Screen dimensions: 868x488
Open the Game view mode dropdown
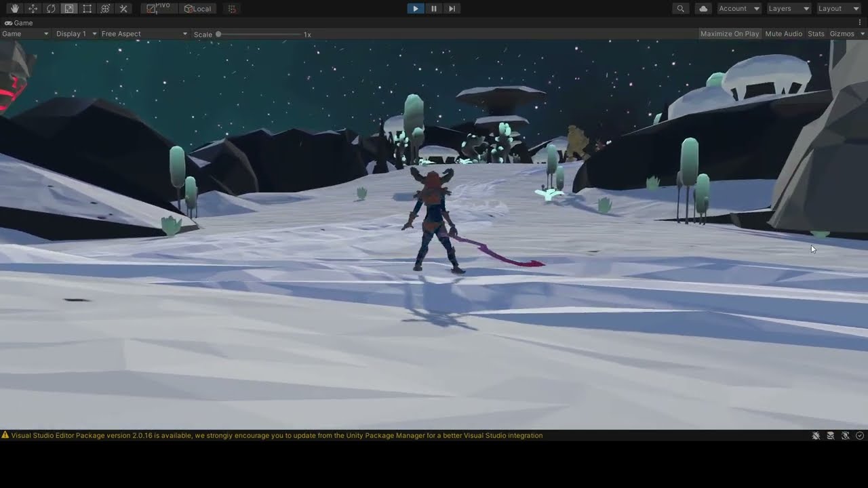[x=26, y=34]
